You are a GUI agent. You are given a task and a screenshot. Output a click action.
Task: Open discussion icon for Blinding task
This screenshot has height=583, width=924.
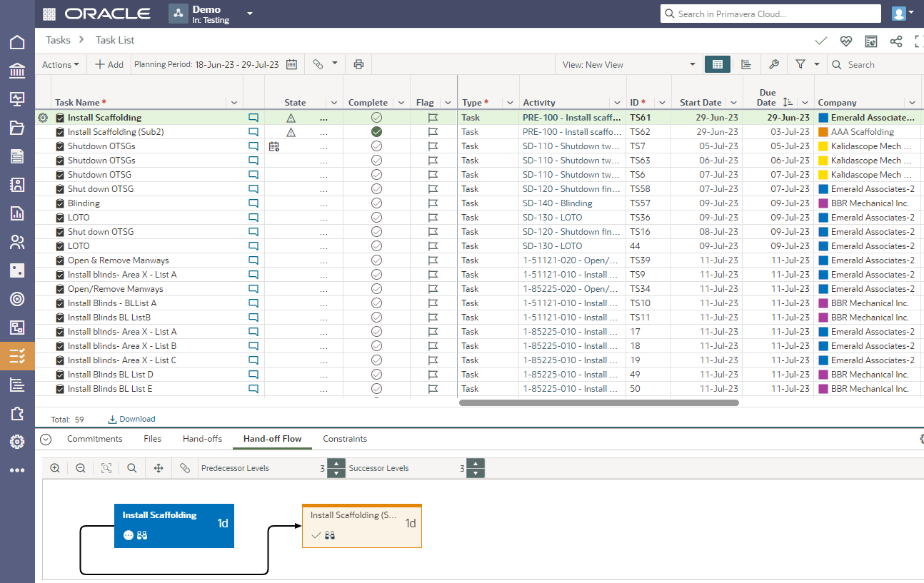(253, 203)
